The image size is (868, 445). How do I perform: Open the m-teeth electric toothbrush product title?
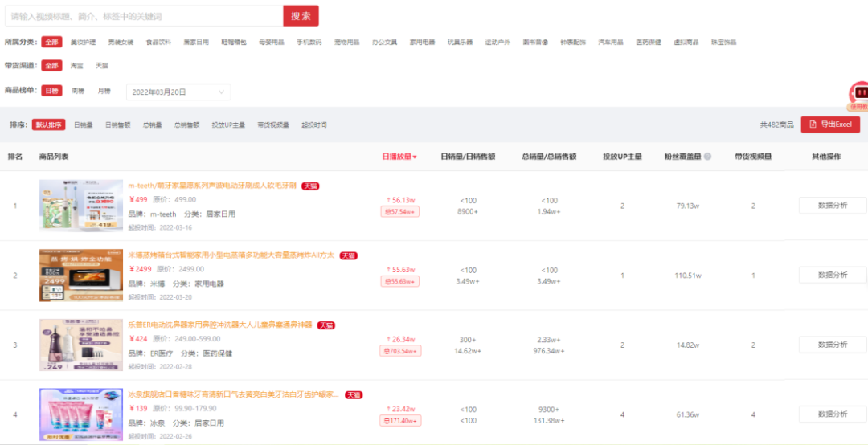click(x=212, y=186)
